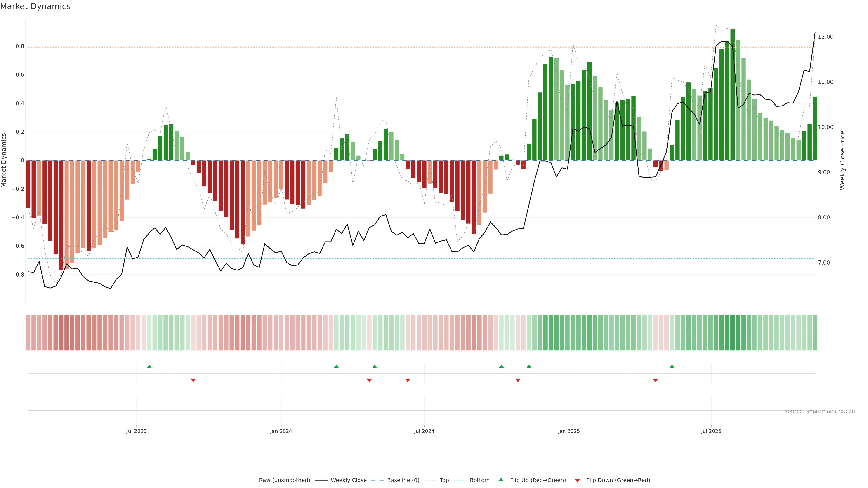Toggle the Weekly Close legend entry
The image size is (868, 488).
click(x=348, y=480)
